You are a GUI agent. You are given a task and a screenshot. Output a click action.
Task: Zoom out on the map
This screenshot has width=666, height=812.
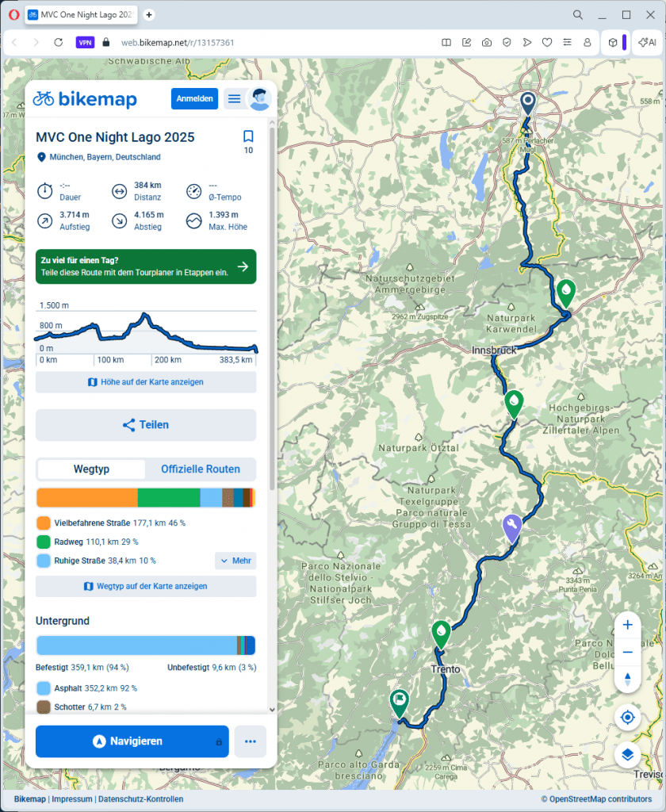[x=627, y=652]
